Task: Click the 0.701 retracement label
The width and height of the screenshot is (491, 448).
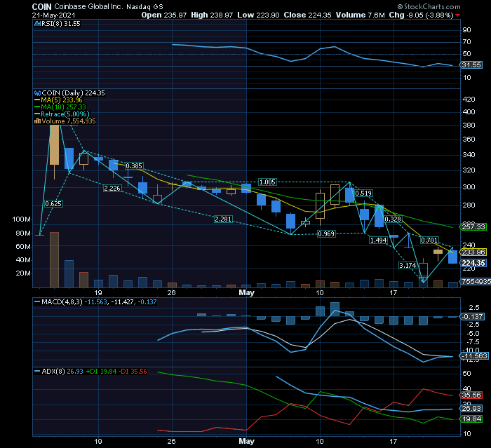Action: point(429,240)
